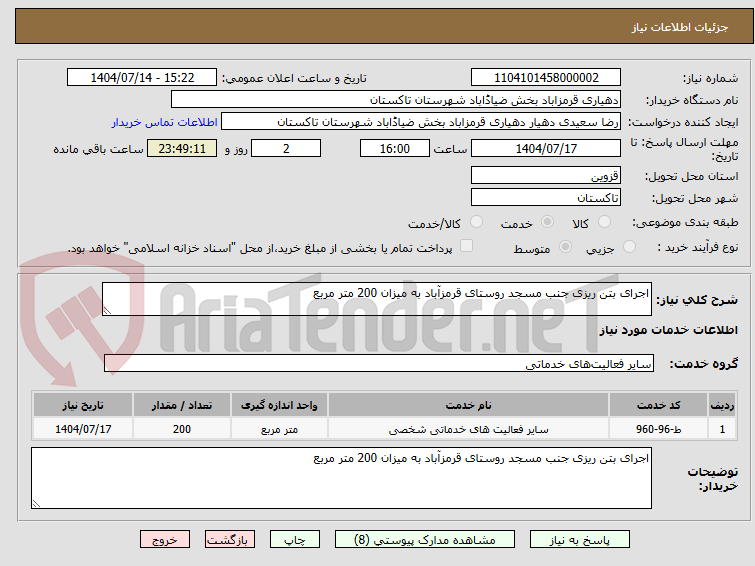Click the deadline date field 1404/07/17
This screenshot has height=566, width=755.
(546, 148)
